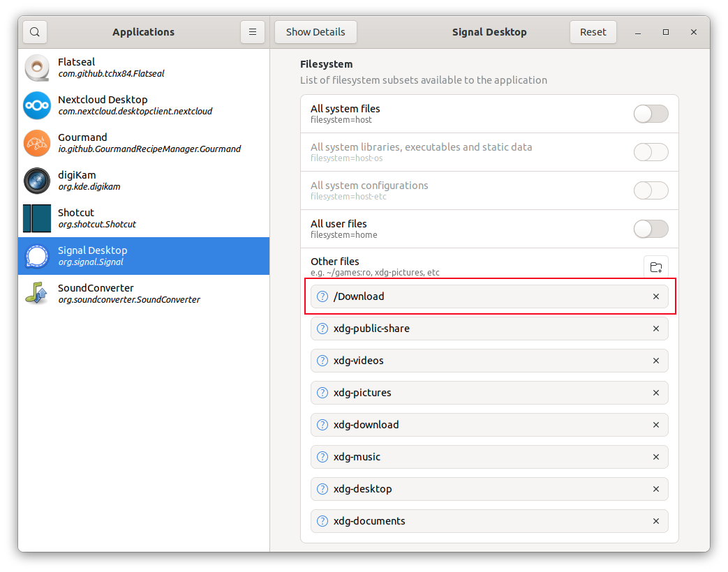Viewport: 728px width, 572px height.
Task: Select Nextcloud Desktop in applications list
Action: click(x=144, y=105)
